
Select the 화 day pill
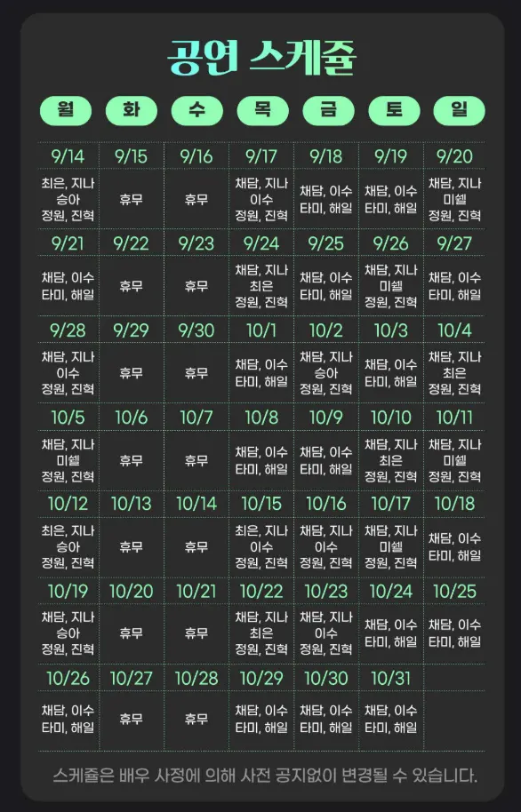click(x=132, y=110)
